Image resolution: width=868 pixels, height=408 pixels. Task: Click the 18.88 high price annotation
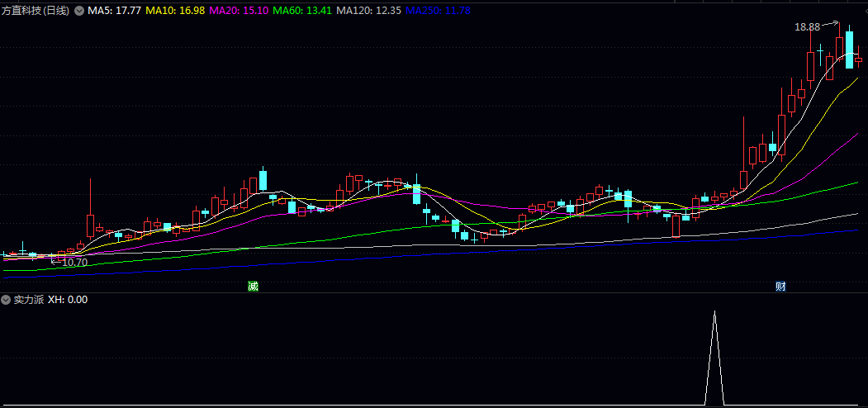tap(807, 26)
